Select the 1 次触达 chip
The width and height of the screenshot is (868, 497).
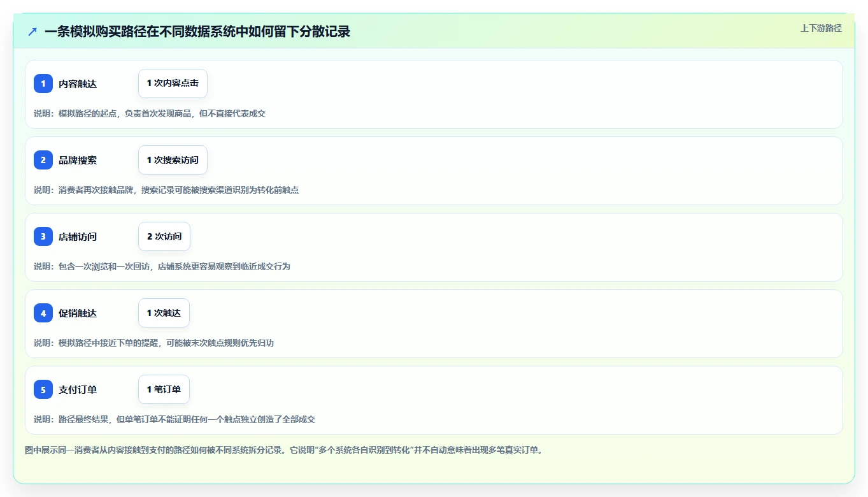(164, 313)
